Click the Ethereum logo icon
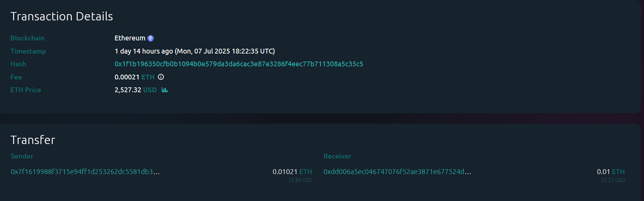The width and height of the screenshot is (644, 201). [x=151, y=38]
